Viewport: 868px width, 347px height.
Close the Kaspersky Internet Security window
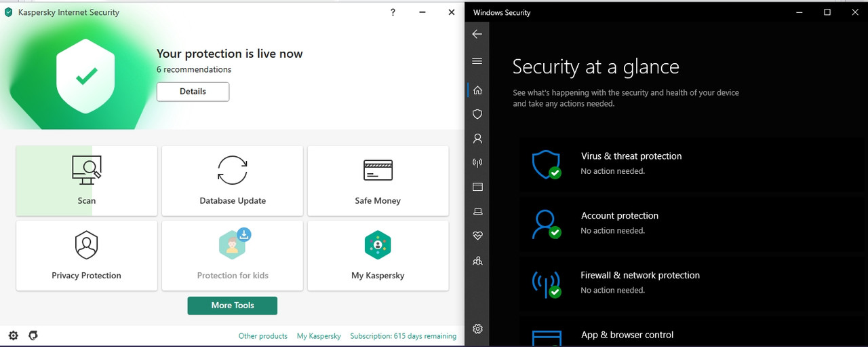(x=452, y=12)
